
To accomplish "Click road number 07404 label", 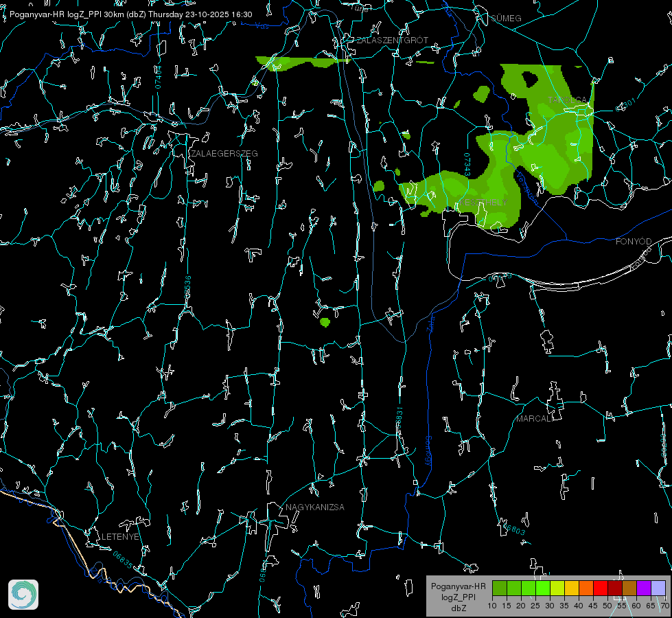I will [x=159, y=77].
